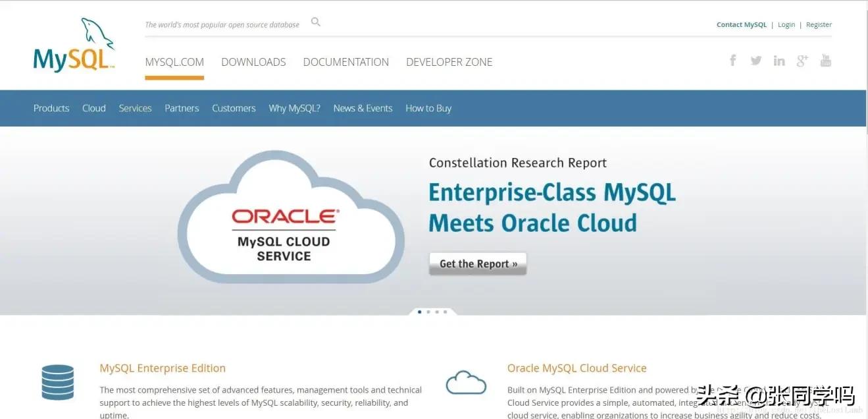868x419 pixels.
Task: Open the Cloud menu item
Action: point(94,108)
